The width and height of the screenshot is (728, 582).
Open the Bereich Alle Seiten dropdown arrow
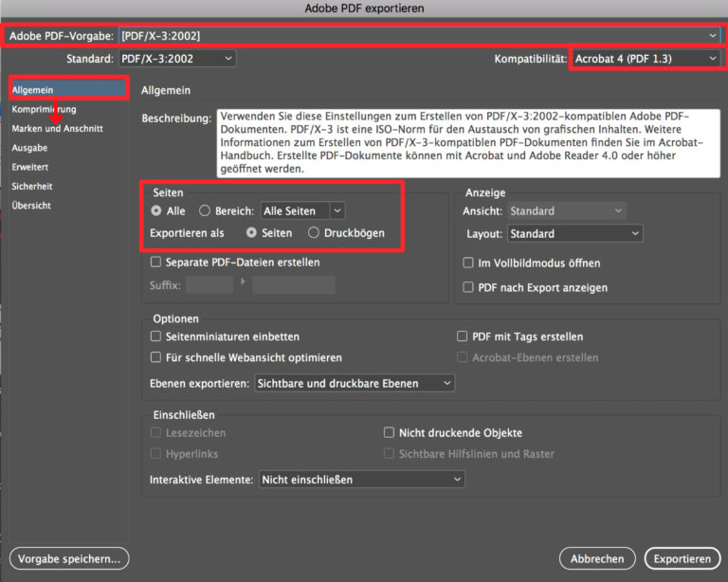click(337, 210)
